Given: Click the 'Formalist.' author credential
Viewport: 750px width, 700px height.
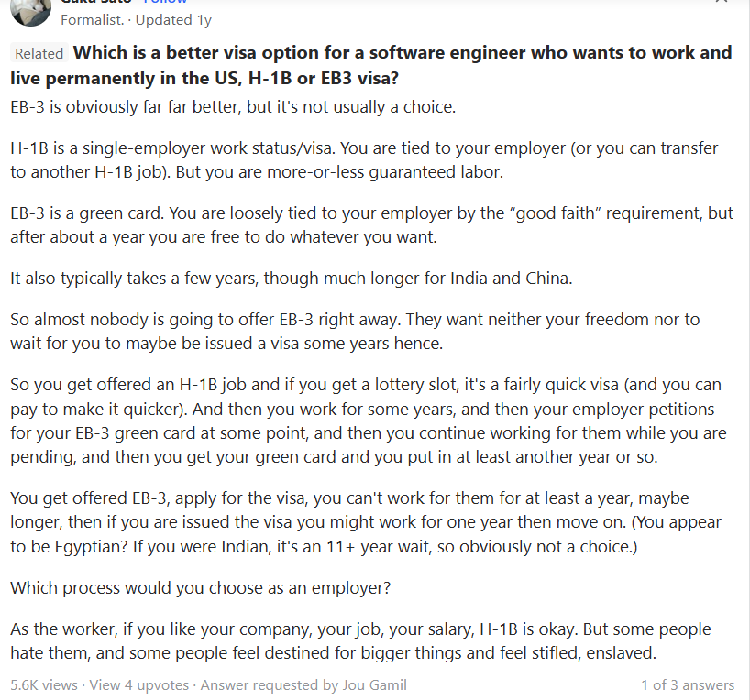Looking at the screenshot, I should click(x=91, y=20).
